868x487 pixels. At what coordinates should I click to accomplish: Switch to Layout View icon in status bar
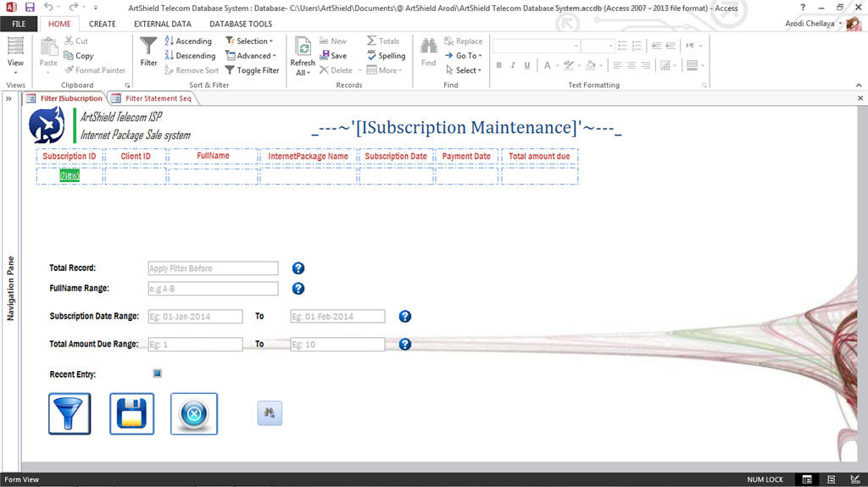point(831,479)
